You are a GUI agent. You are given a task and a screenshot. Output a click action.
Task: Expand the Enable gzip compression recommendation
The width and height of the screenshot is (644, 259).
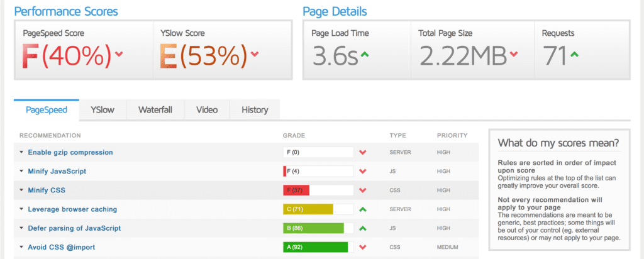pyautogui.click(x=21, y=153)
